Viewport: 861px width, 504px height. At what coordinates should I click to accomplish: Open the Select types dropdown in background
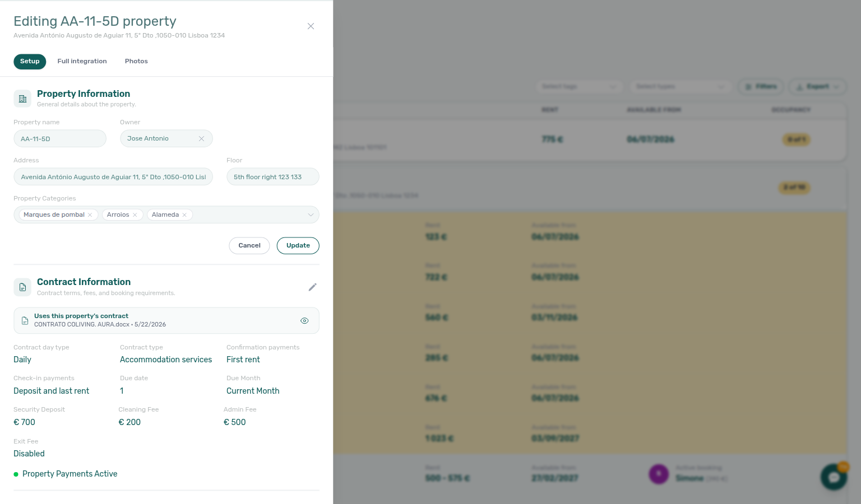680,87
